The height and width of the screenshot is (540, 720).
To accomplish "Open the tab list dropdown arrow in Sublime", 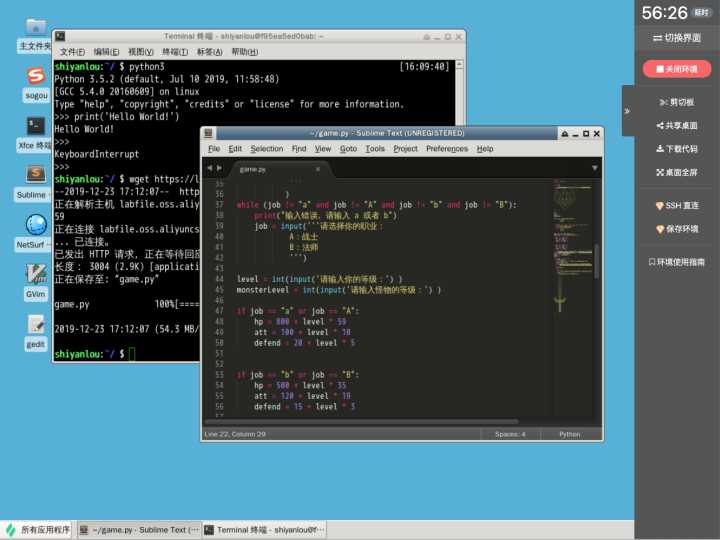I will [594, 168].
